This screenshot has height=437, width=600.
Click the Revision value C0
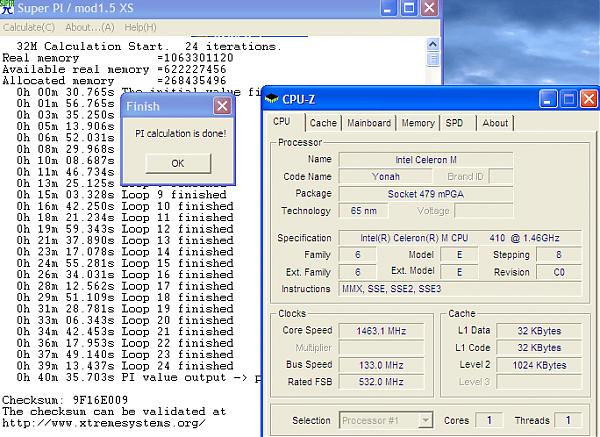click(x=559, y=272)
